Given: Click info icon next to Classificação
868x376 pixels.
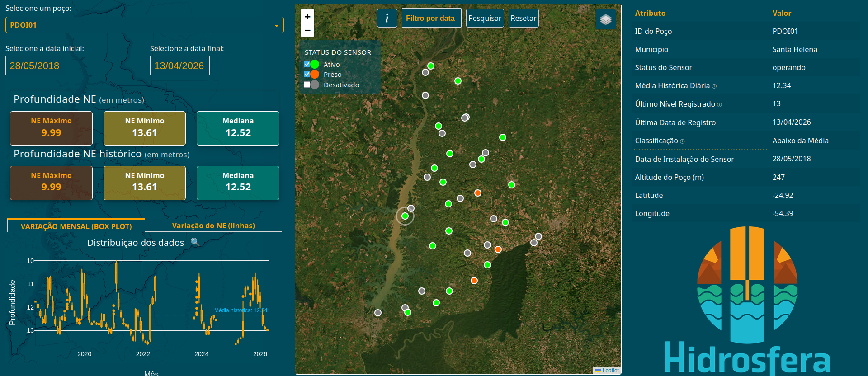Looking at the screenshot, I should (x=682, y=141).
